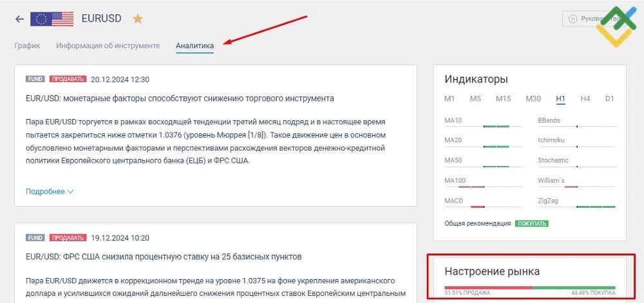Open article ФРС США снизила процентную ставку

(x=164, y=257)
